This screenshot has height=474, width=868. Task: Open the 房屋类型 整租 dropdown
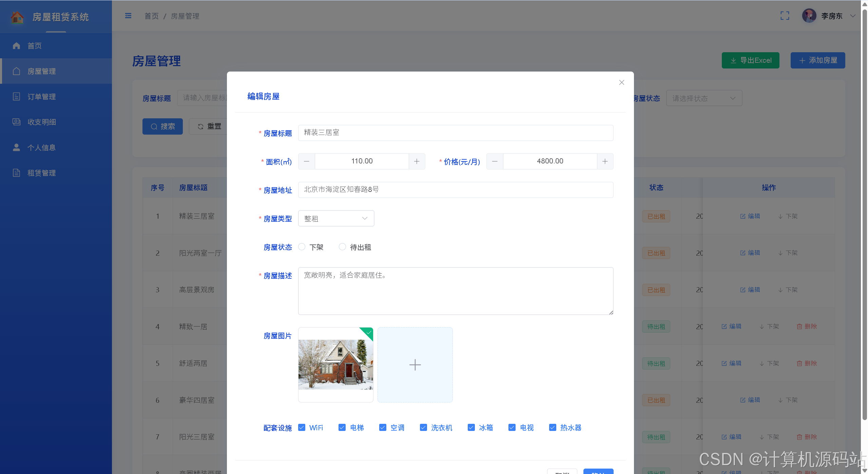coord(336,218)
